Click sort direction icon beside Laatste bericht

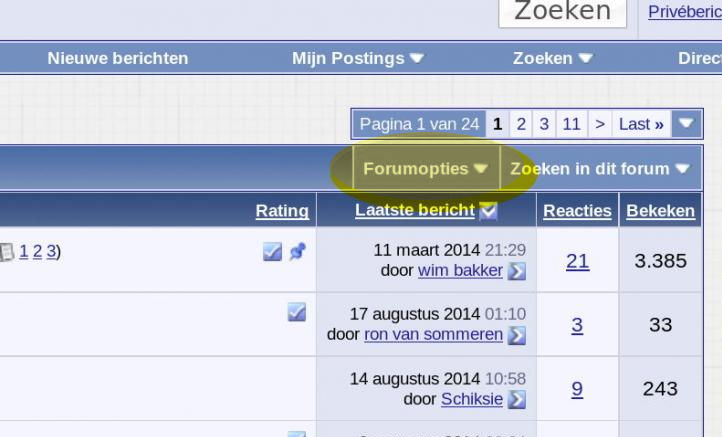(488, 211)
